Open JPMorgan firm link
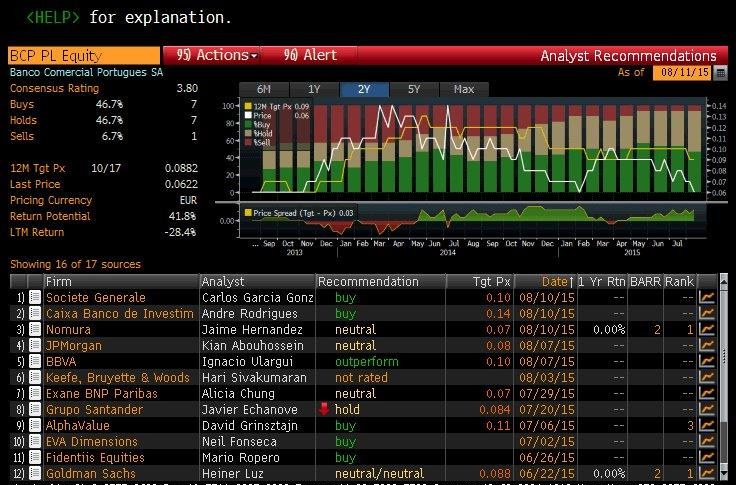 click(74, 346)
